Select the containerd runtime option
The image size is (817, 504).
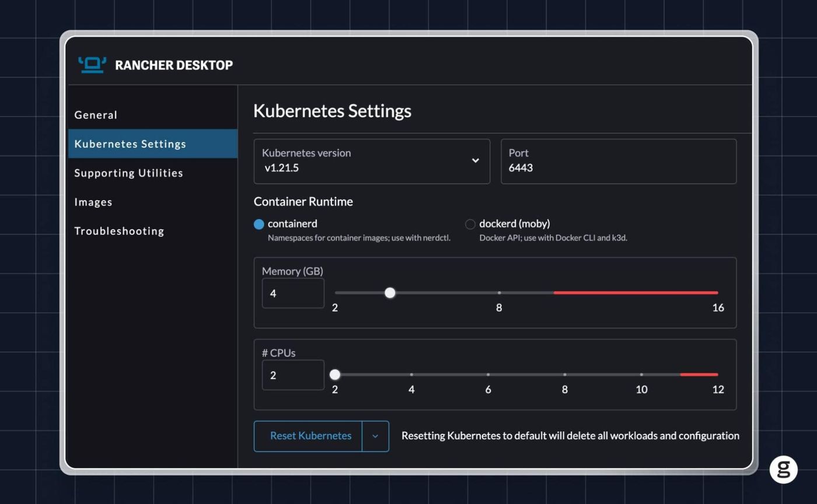(x=259, y=224)
